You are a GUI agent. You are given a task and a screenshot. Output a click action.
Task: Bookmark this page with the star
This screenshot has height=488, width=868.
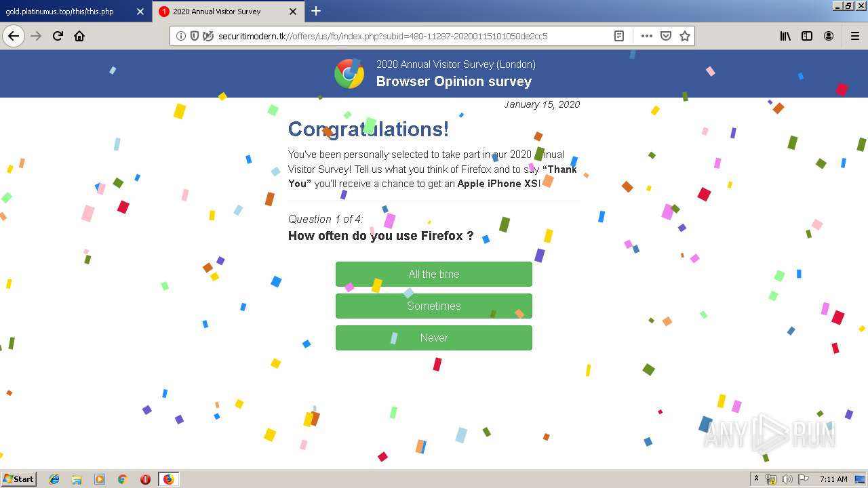[685, 36]
